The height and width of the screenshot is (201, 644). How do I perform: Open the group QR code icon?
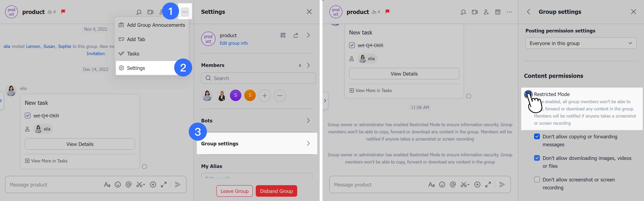click(283, 35)
